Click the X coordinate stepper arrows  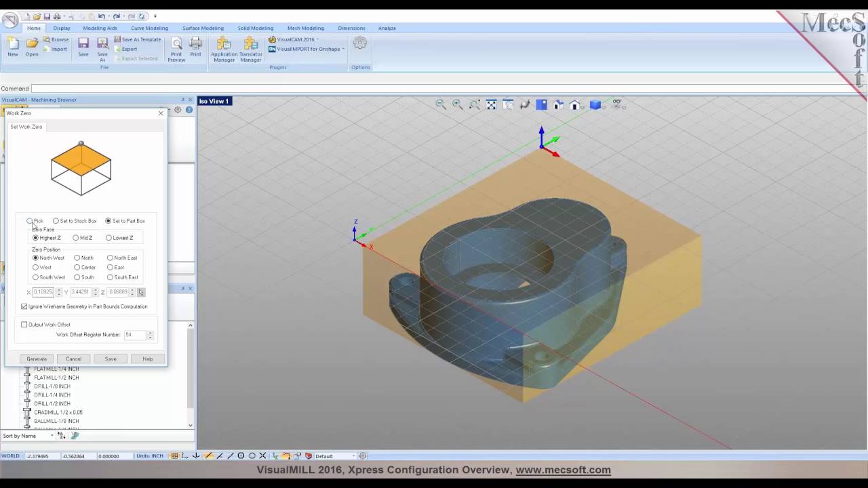[59, 292]
